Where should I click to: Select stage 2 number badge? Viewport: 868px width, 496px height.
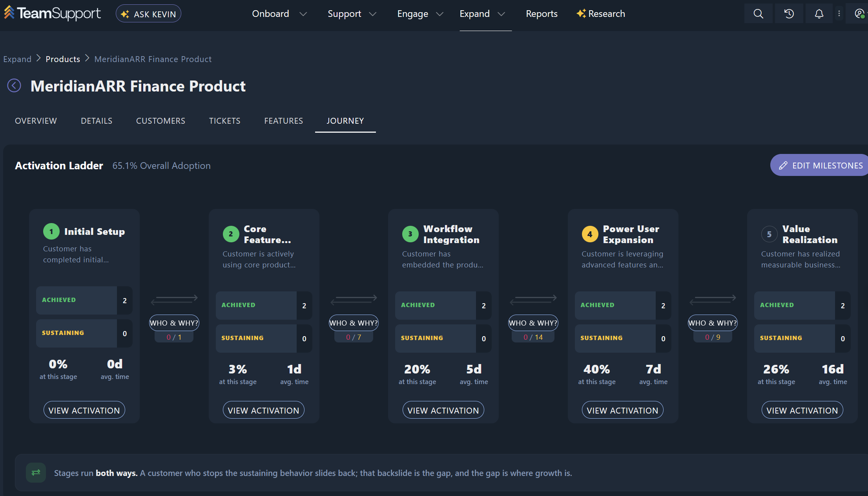pyautogui.click(x=231, y=234)
